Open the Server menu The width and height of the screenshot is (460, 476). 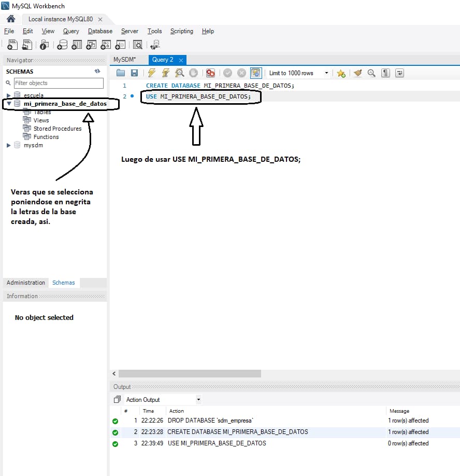(x=130, y=31)
